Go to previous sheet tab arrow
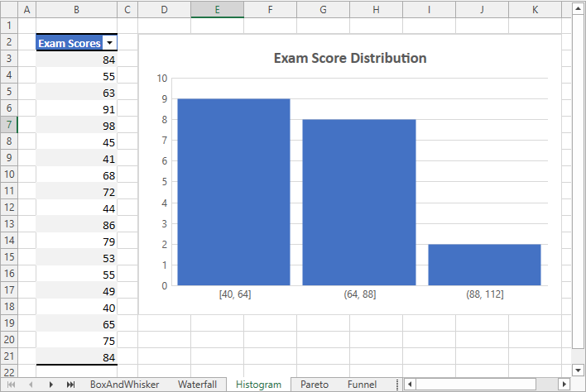 coord(31,385)
